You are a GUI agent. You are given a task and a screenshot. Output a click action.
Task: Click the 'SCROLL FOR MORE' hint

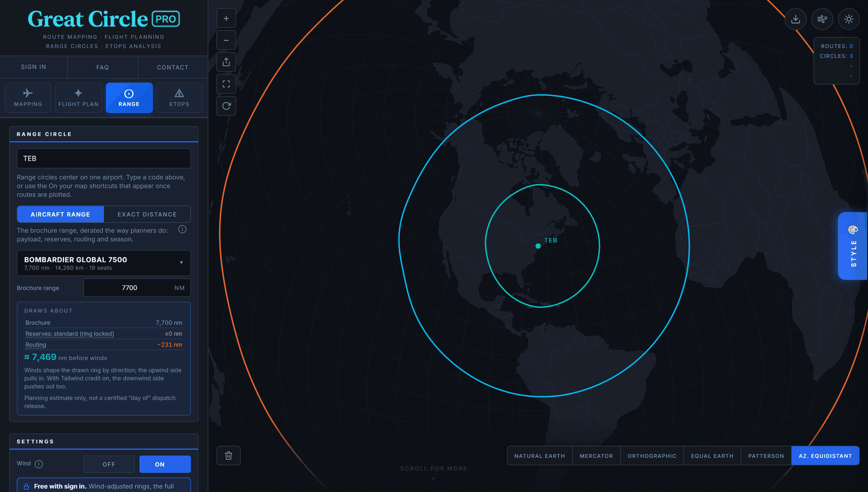434,469
